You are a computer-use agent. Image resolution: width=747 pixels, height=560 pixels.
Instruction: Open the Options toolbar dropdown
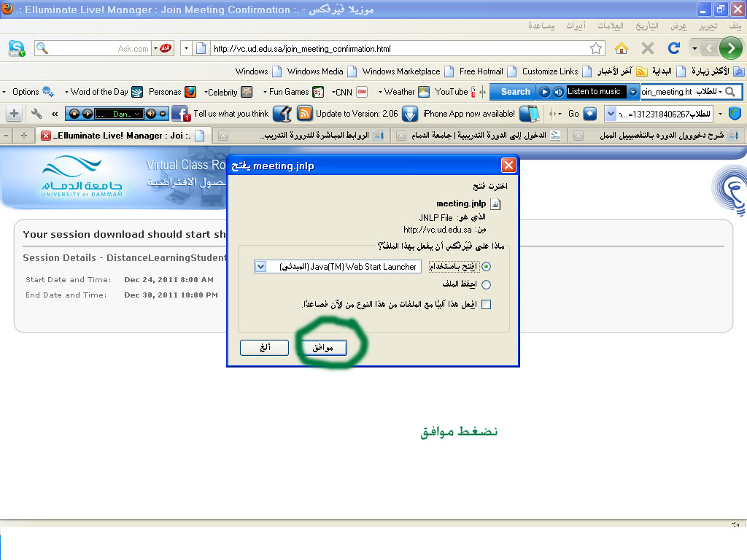click(26, 92)
